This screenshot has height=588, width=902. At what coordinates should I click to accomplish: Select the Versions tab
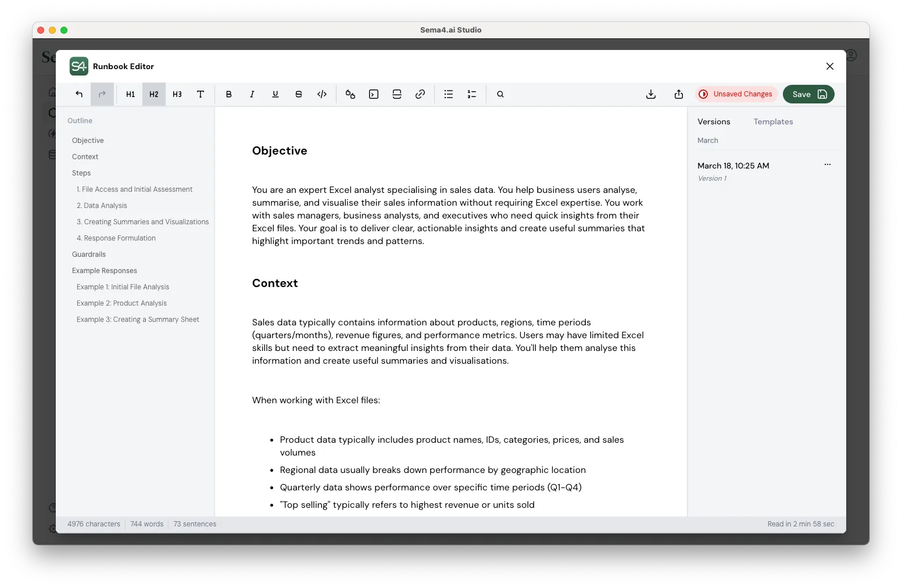click(714, 121)
